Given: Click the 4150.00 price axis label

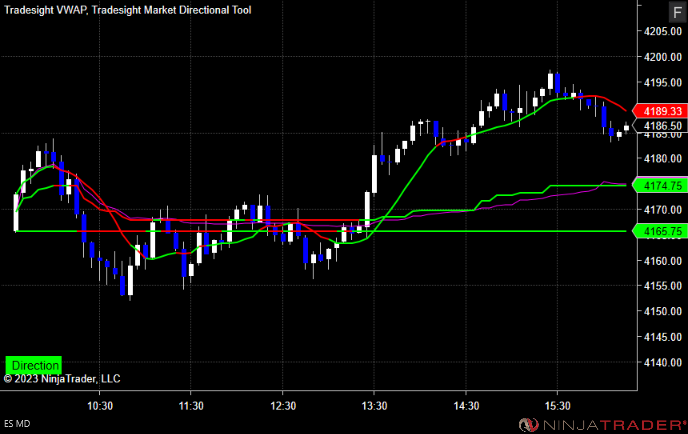Looking at the screenshot, I should pyautogui.click(x=663, y=311).
